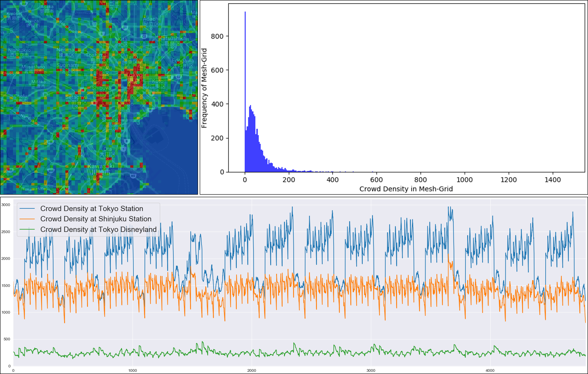Click histogram x-axis tick label 1400

[552, 180]
